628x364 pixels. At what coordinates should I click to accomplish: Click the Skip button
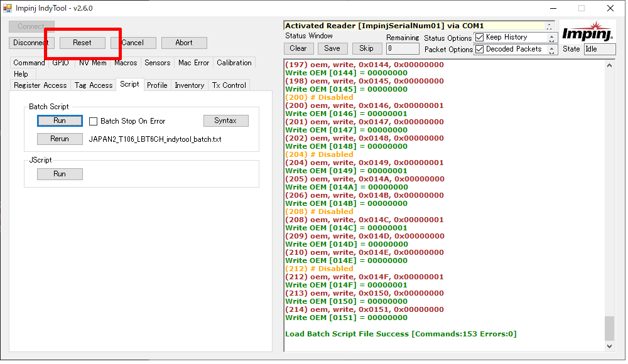[366, 48]
